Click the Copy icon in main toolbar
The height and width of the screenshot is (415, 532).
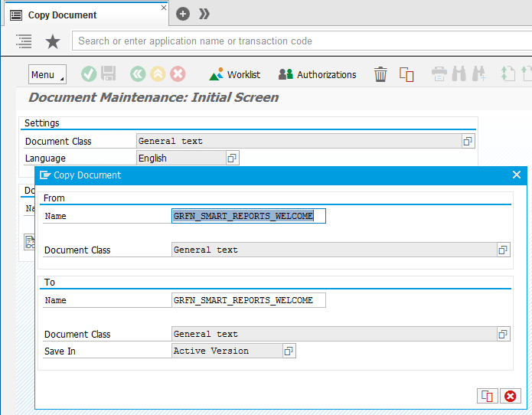pyautogui.click(x=406, y=74)
